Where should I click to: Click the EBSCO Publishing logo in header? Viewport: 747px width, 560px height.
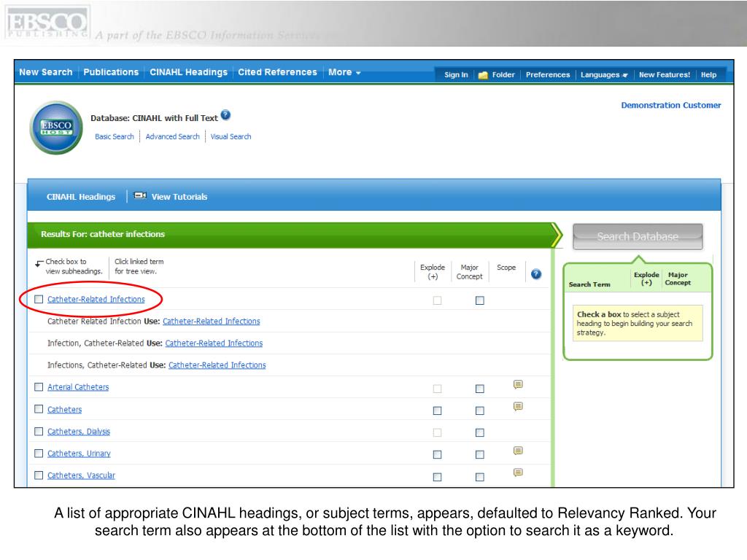click(x=47, y=23)
